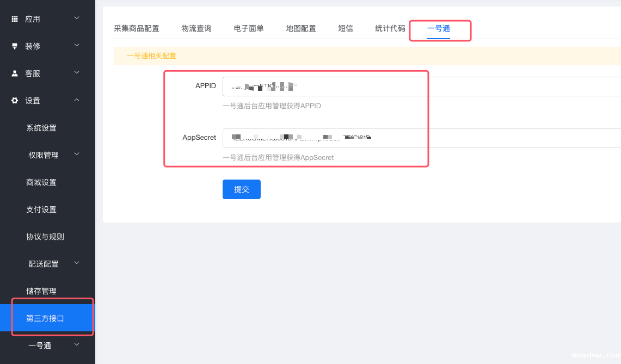Expand the 装修 menu chevron
The width and height of the screenshot is (621, 364).
tap(77, 46)
